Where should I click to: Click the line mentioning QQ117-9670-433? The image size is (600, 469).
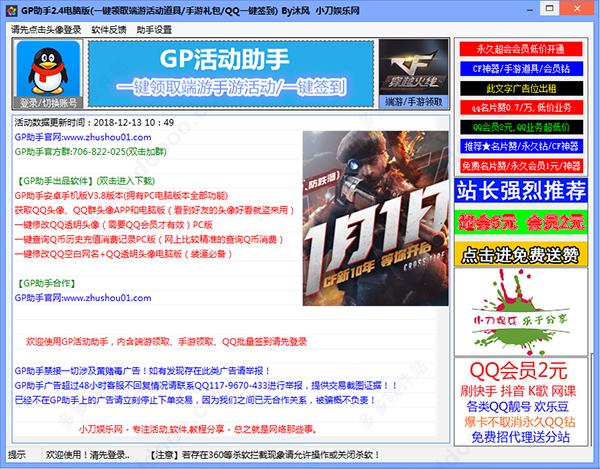(x=206, y=385)
